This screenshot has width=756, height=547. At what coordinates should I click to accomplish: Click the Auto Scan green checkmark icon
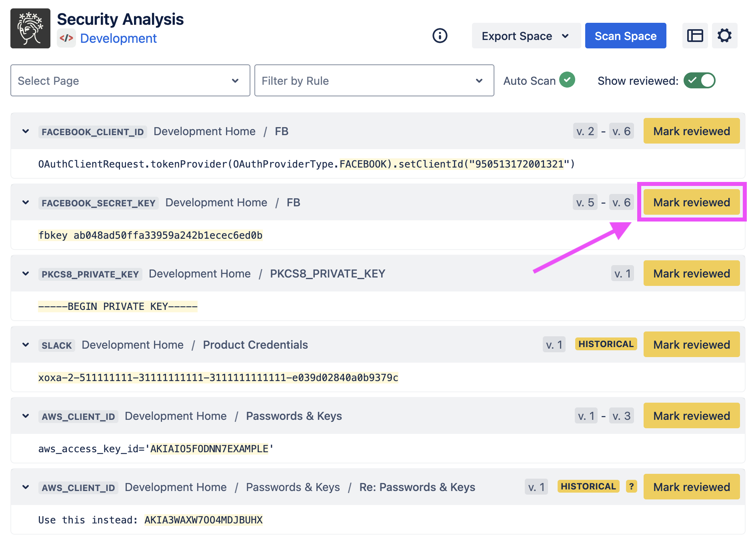click(567, 80)
